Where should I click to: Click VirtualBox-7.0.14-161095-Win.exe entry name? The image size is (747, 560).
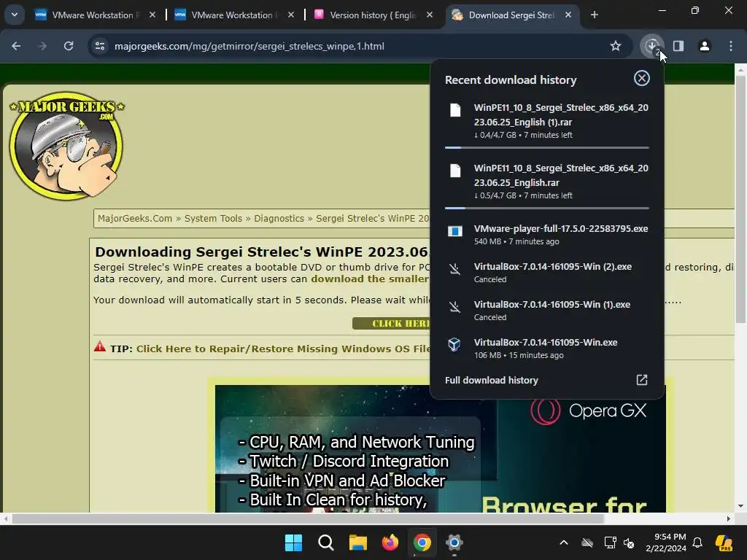tap(546, 343)
